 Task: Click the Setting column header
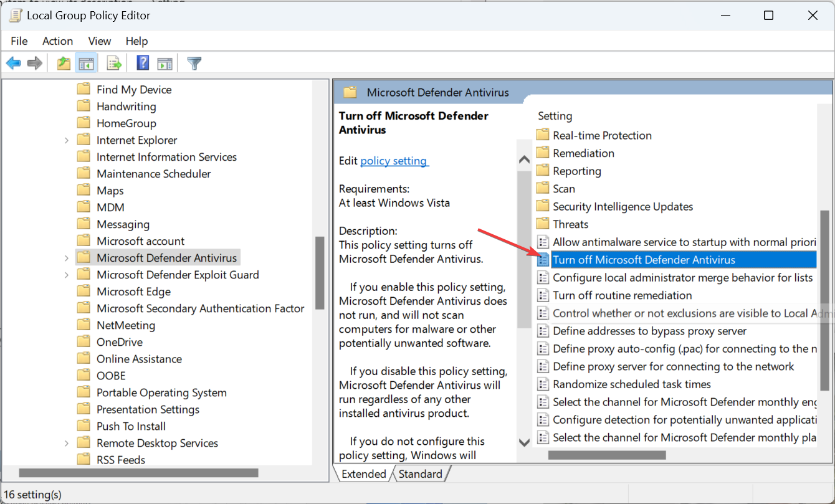[x=555, y=116]
